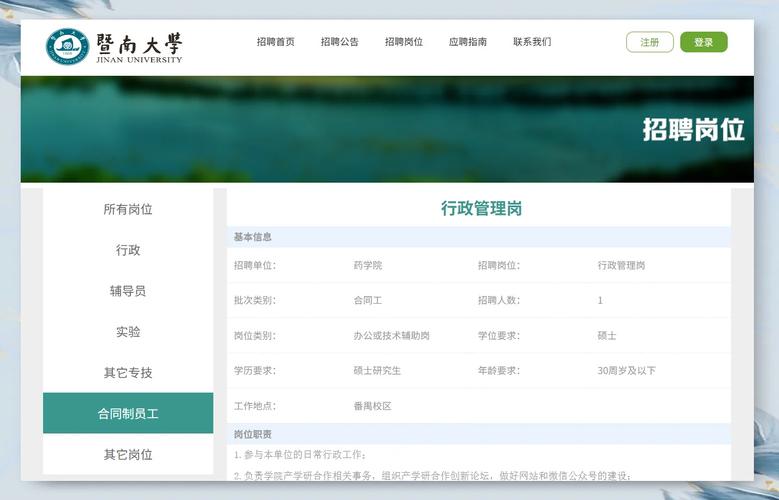This screenshot has height=500, width=779.
Task: Click the 药学院 recruiting unit value
Action: [x=368, y=265]
